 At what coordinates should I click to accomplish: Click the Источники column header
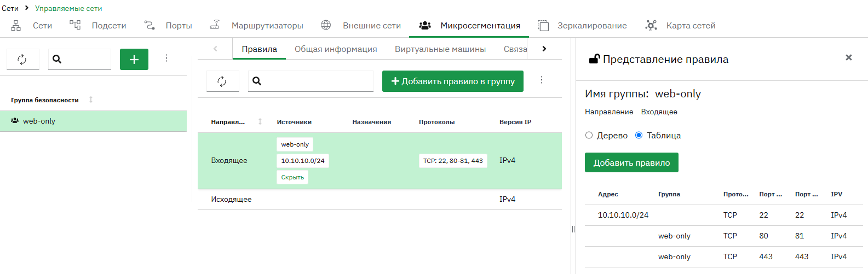[x=294, y=122]
